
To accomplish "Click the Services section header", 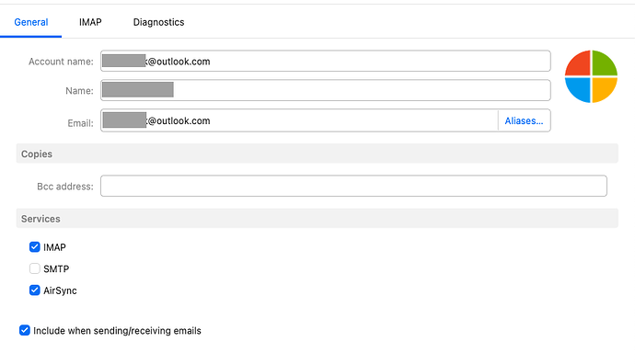I will 317,219.
